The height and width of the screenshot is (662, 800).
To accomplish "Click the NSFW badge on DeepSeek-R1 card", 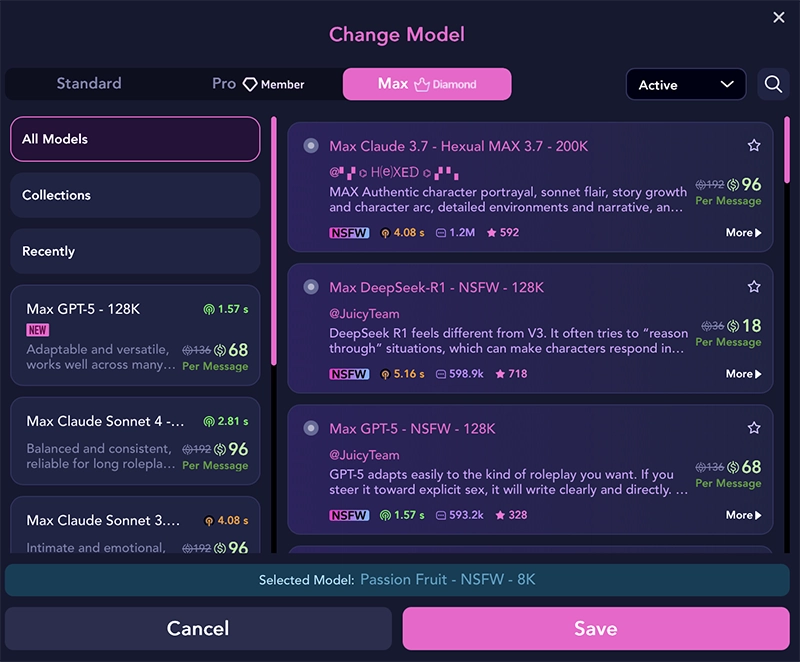I will (348, 374).
